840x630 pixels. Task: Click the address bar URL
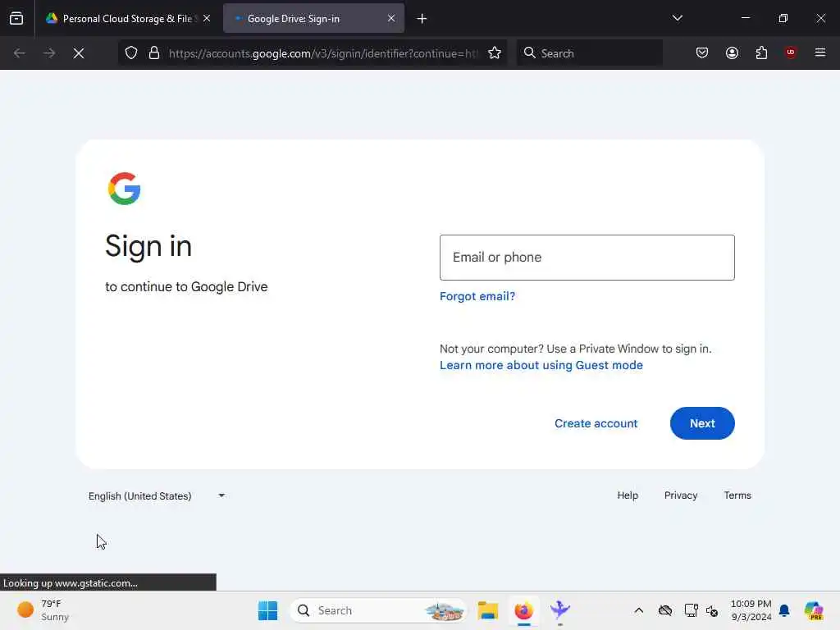click(323, 53)
